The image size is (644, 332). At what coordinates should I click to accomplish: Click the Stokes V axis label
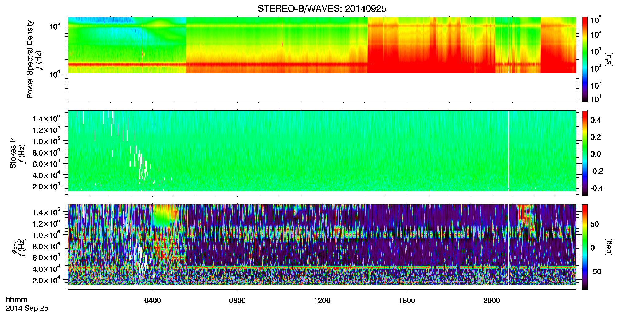13,153
